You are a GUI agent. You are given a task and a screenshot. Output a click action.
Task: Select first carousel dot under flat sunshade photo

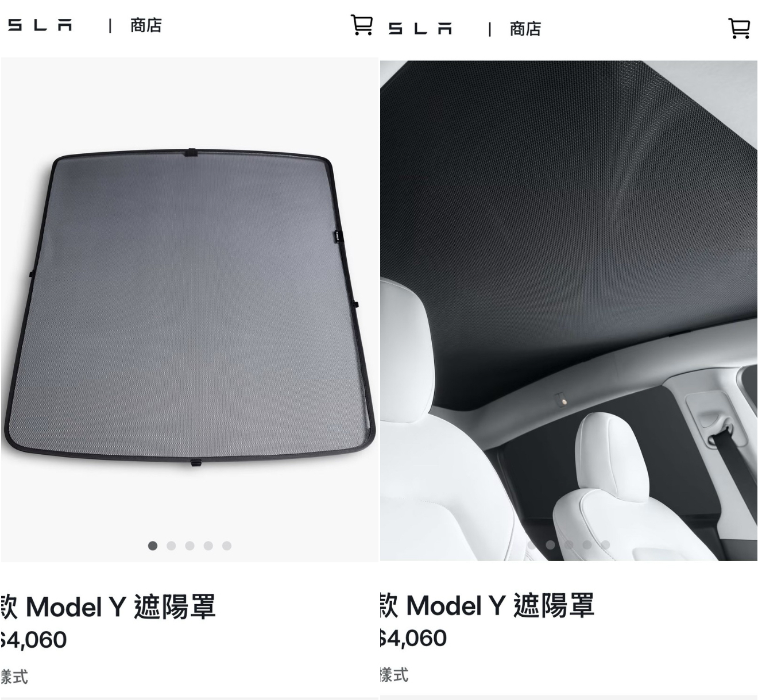coord(153,546)
